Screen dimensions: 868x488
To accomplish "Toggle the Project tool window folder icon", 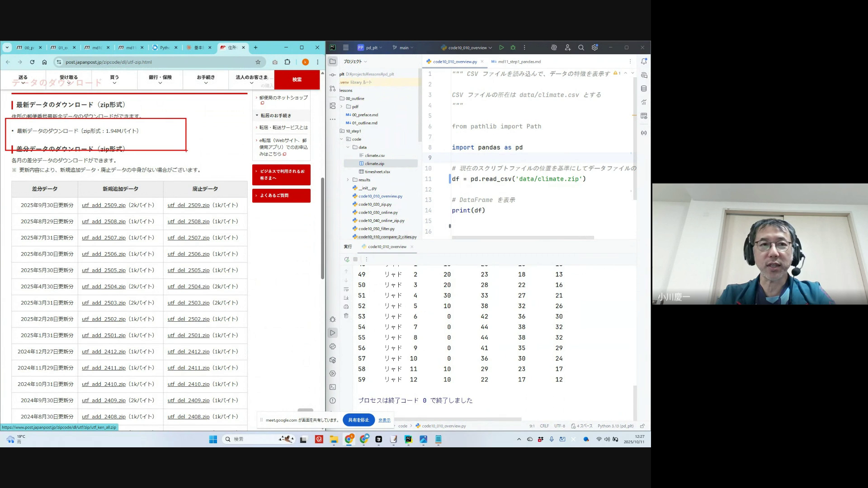I will click(333, 61).
